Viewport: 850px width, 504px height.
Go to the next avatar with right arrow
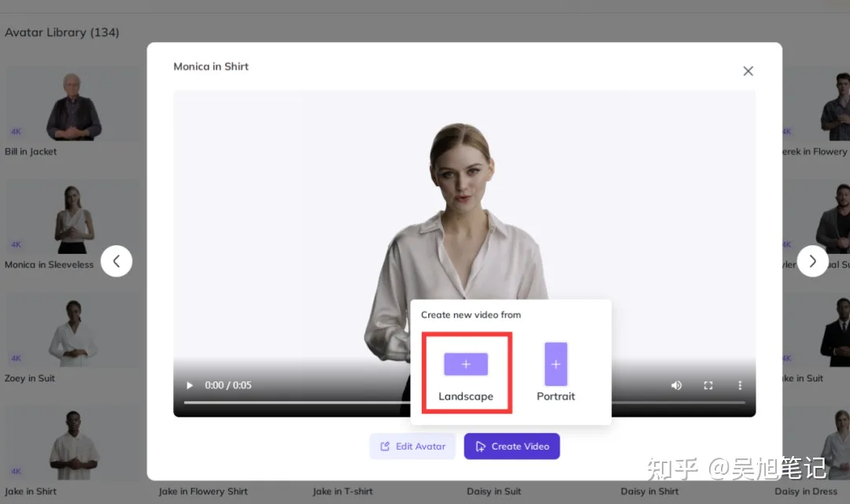812,262
